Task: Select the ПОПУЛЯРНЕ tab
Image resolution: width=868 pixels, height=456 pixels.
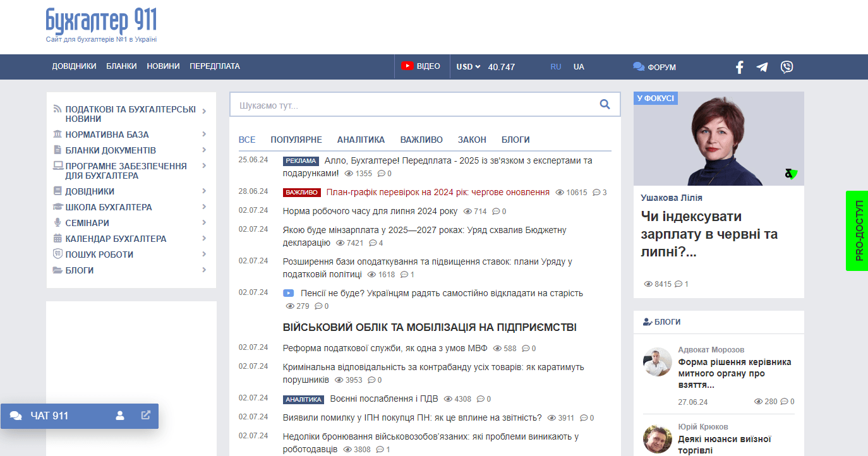Action: (296, 140)
